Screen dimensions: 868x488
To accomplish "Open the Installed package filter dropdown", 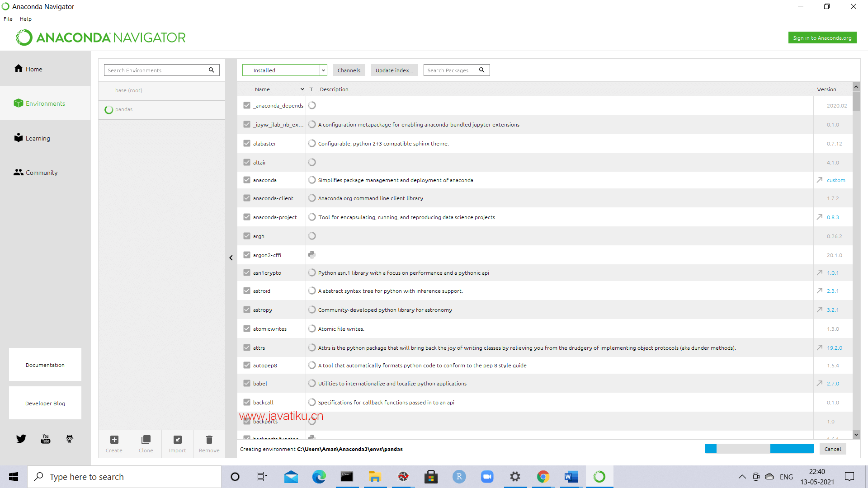I will 284,70.
